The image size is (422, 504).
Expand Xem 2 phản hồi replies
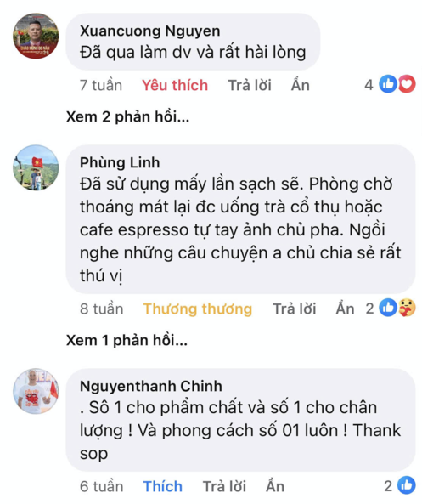pyautogui.click(x=128, y=116)
